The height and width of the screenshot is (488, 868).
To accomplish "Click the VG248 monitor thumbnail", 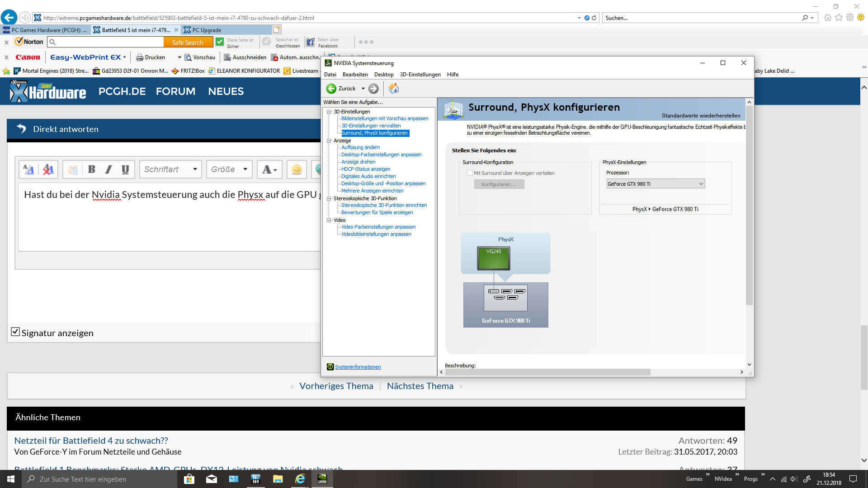I will click(494, 258).
